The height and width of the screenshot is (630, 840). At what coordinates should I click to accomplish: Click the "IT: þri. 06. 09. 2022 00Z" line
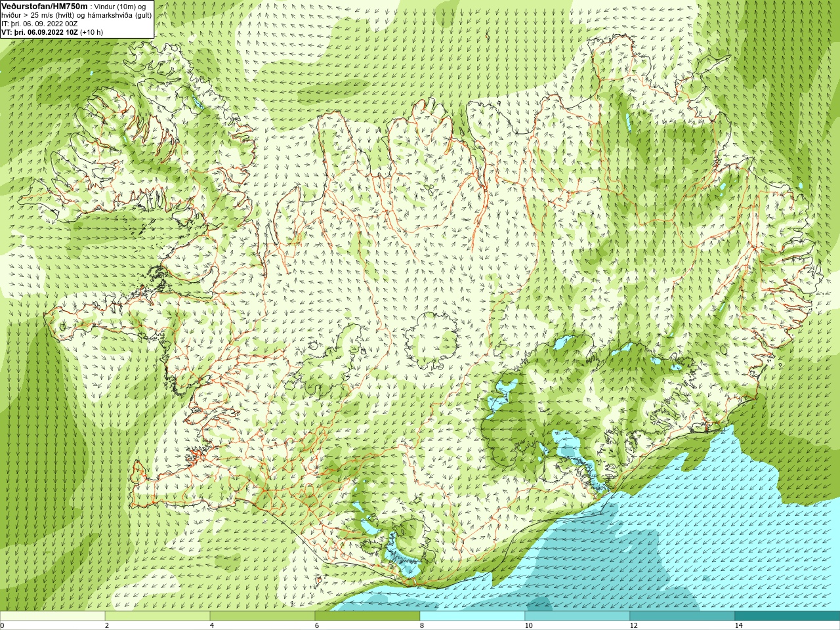40,24
